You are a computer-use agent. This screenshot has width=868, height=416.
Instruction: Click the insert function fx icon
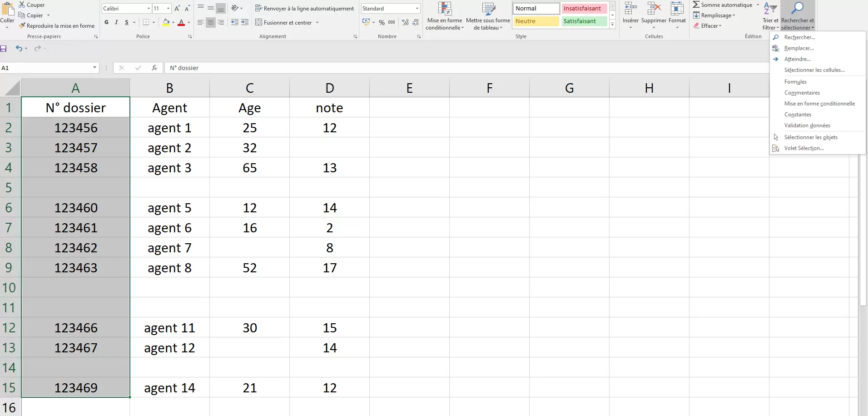154,68
